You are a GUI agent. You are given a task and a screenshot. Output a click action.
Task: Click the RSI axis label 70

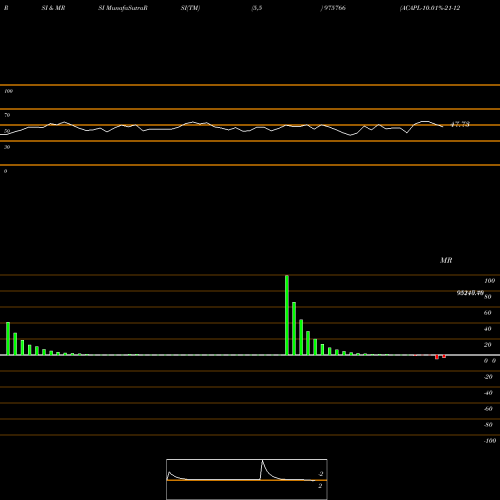pos(7,115)
